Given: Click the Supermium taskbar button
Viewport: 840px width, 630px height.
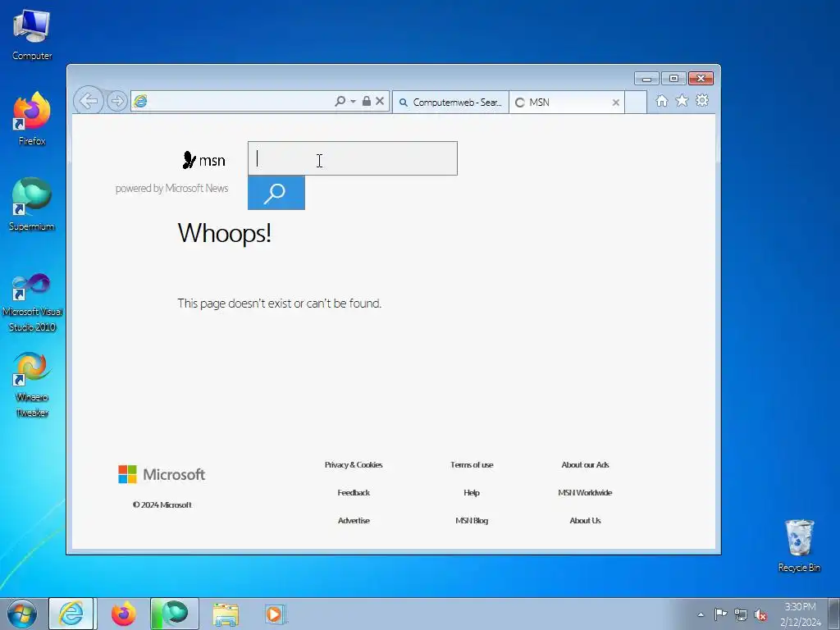Looking at the screenshot, I should [175, 614].
